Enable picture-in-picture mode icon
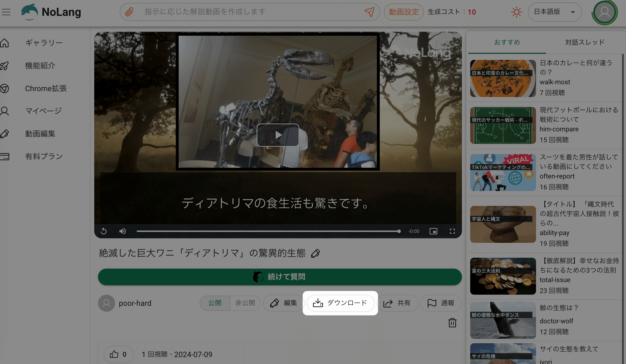Image resolution: width=626 pixels, height=364 pixels. pyautogui.click(x=433, y=231)
